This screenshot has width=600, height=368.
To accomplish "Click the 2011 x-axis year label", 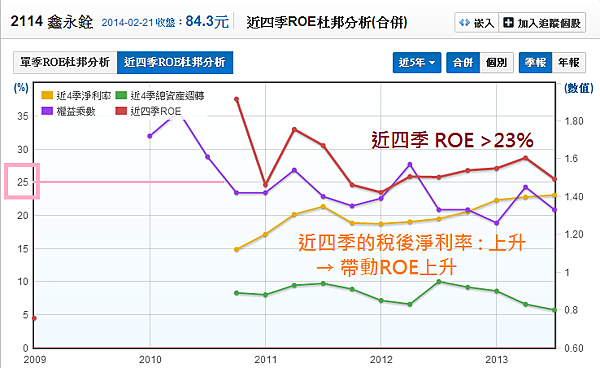I will click(x=266, y=360).
